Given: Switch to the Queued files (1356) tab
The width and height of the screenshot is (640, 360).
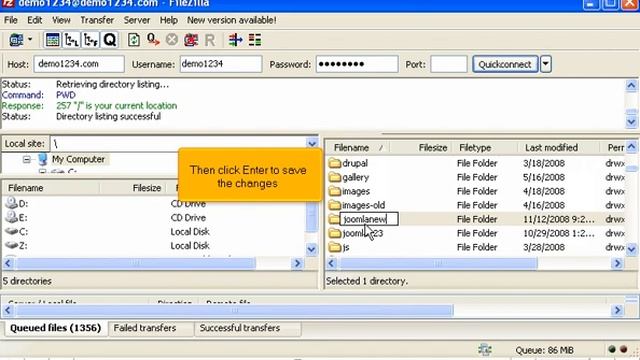Looking at the screenshot, I should [55, 328].
